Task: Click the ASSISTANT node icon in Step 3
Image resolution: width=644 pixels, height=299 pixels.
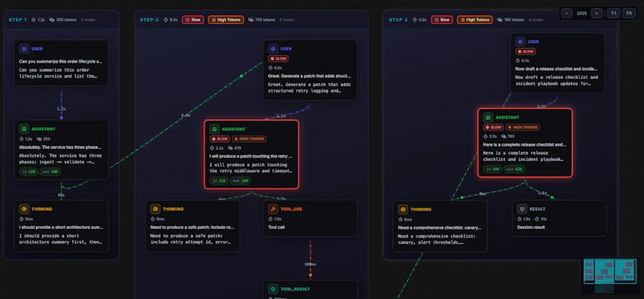Action: tap(488, 117)
